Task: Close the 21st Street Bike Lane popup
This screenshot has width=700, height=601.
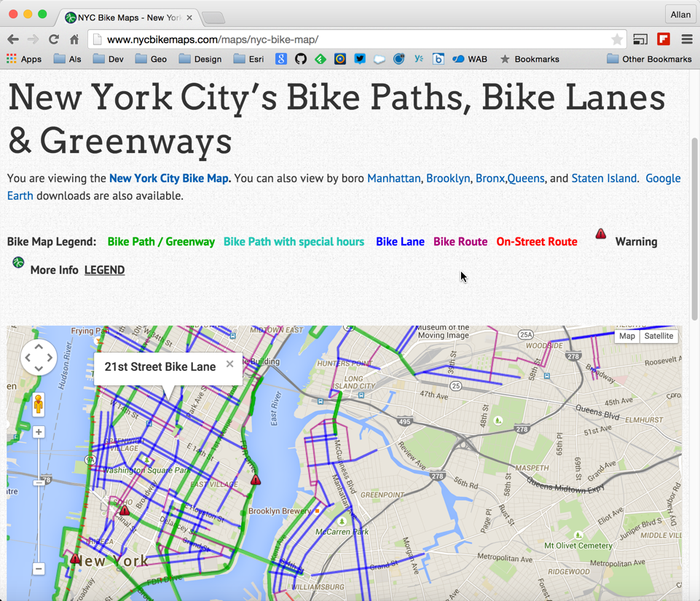Action: 229,364
